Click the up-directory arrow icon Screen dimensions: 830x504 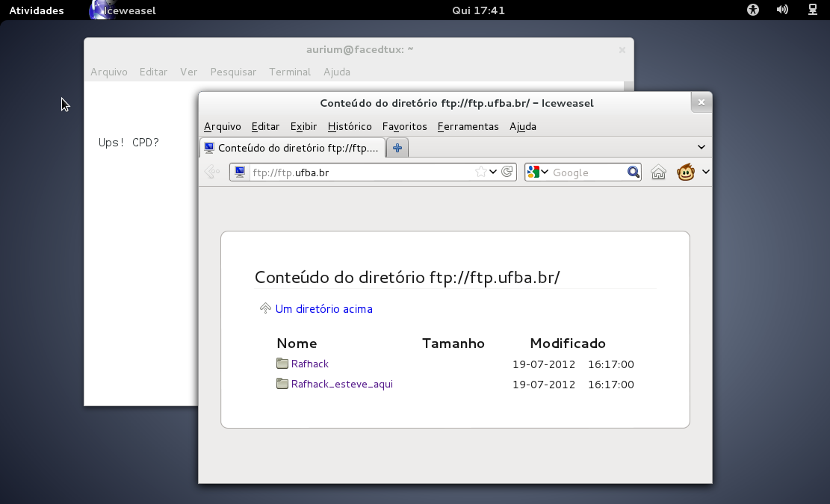(x=265, y=308)
